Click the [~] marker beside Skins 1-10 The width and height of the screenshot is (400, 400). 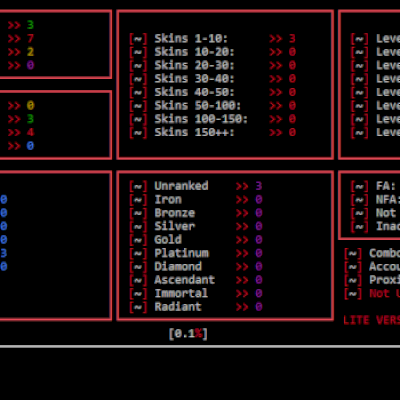coord(138,39)
